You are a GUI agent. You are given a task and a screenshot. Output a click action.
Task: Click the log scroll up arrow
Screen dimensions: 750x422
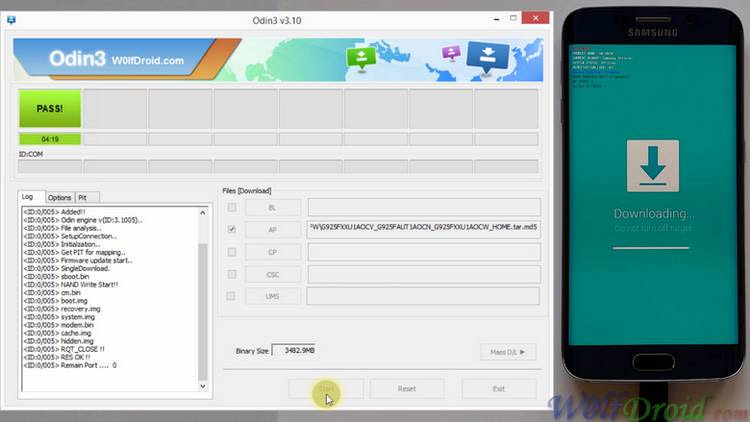coord(203,212)
